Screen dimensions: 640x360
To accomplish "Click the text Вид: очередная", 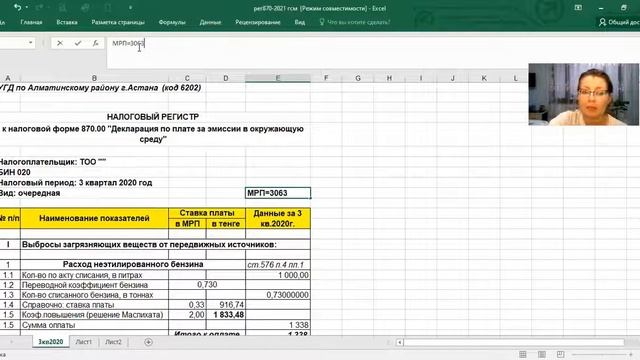I will coord(30,193).
